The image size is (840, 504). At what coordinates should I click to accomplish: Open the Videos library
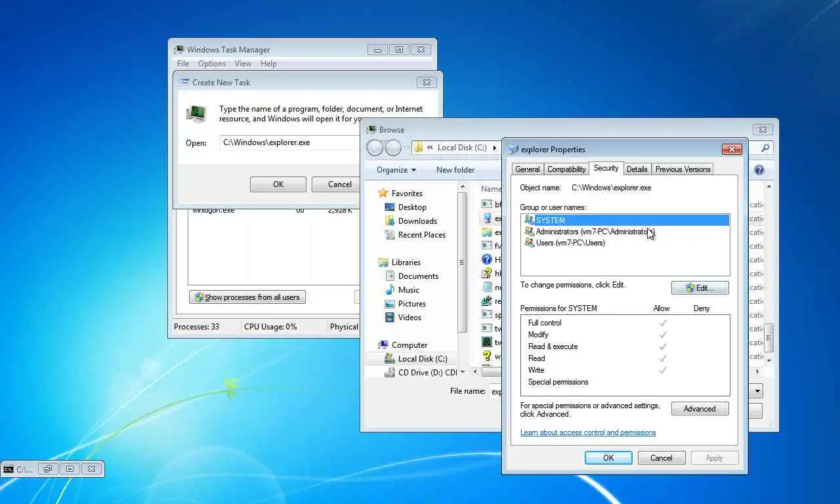point(409,318)
